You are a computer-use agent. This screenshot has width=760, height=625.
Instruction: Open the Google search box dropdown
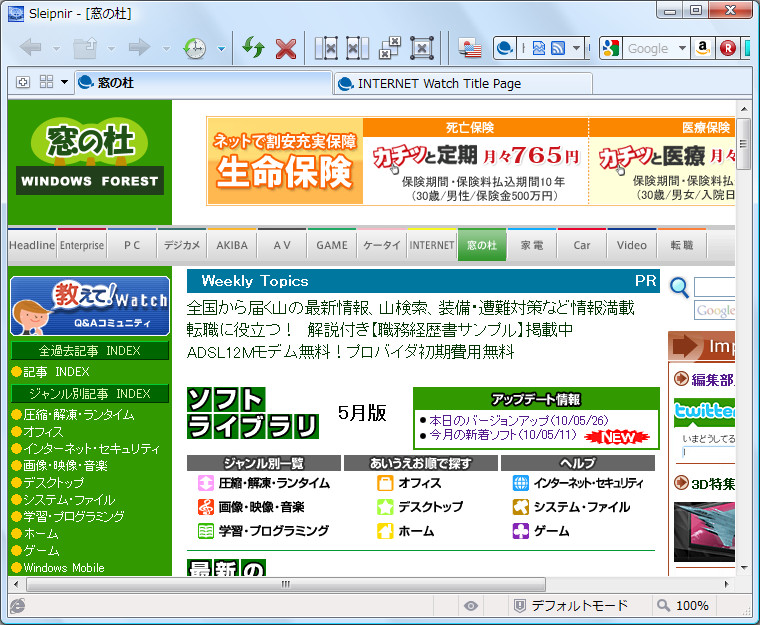[682, 48]
